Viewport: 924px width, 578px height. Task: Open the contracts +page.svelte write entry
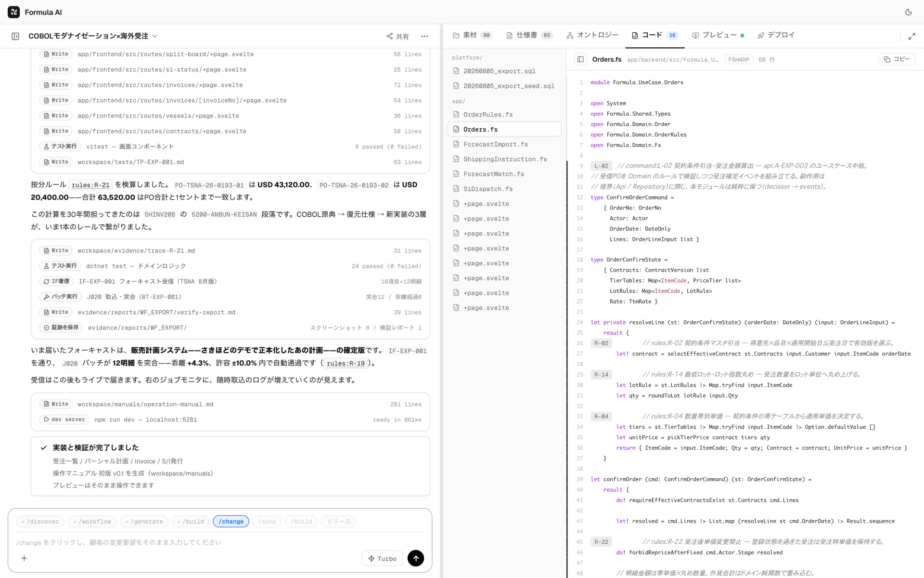pos(230,131)
